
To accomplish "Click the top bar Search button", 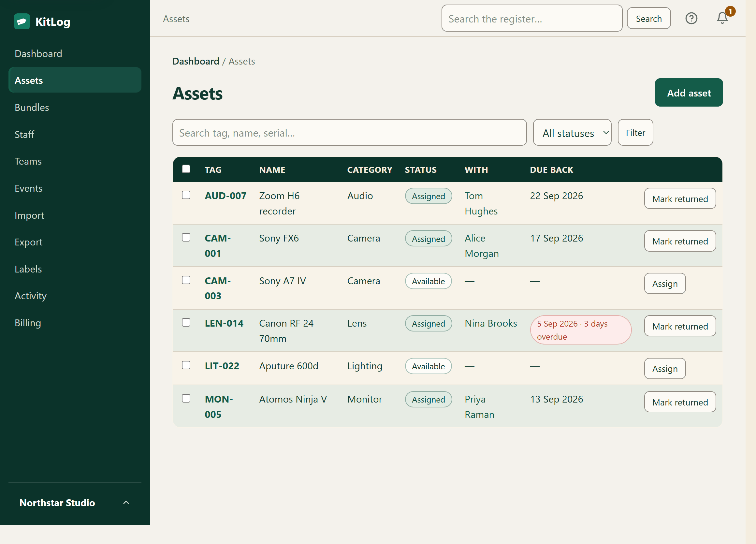I will click(x=649, y=19).
